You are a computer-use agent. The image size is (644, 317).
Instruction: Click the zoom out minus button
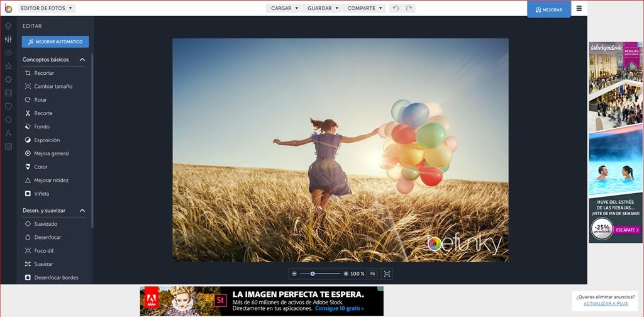294,274
